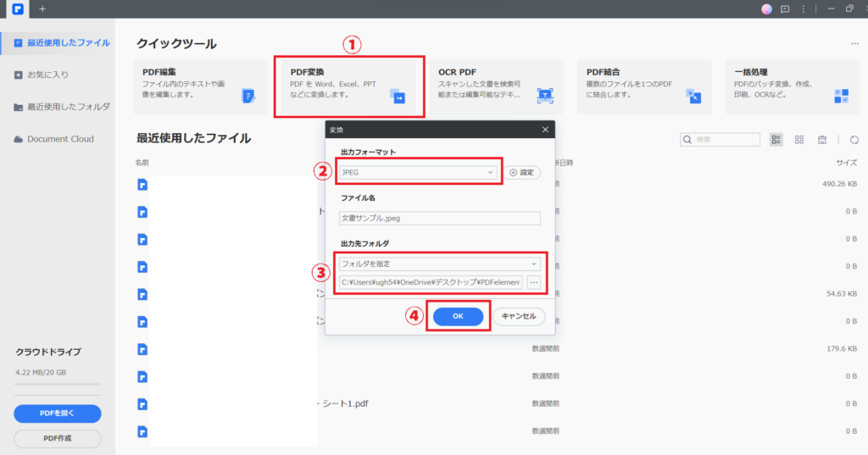868x455 pixels.
Task: Open quick tools more options ellipsis
Action: point(854,44)
